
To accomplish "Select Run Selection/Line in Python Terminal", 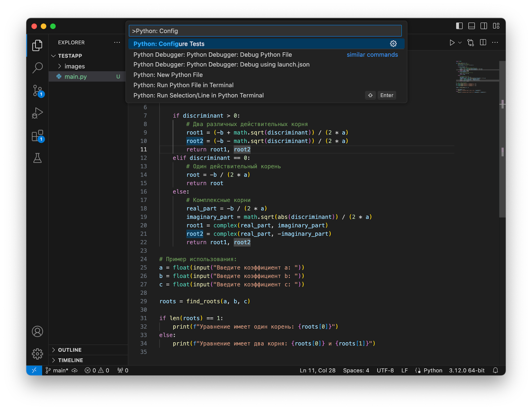I will 266,96.
